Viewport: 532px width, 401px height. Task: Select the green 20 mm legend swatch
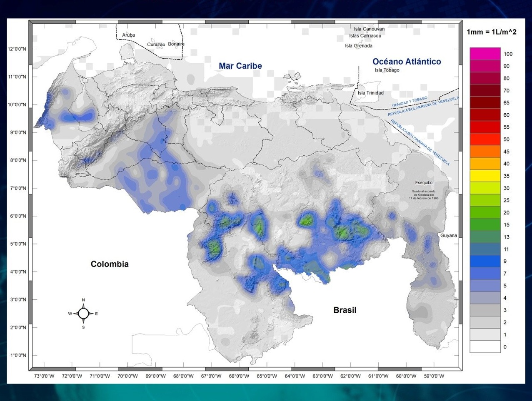(485, 212)
